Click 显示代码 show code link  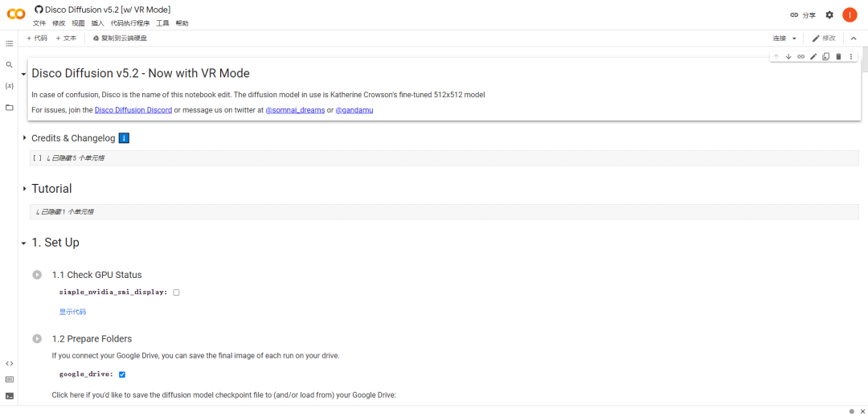(x=72, y=312)
